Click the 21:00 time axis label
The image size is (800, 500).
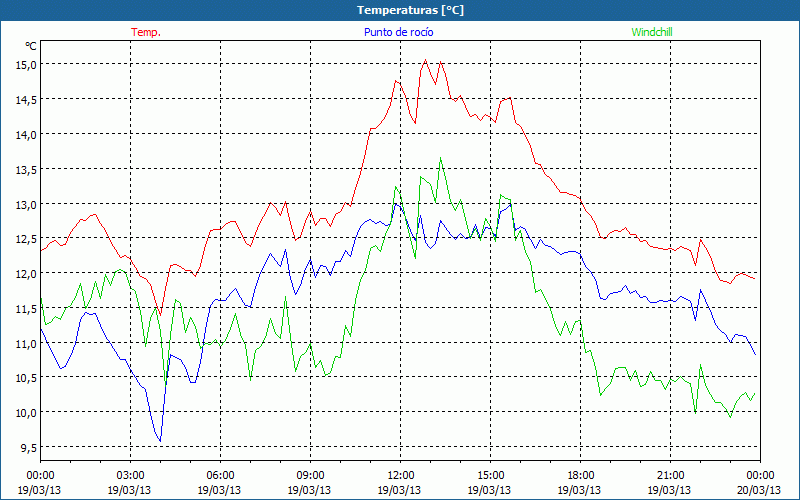pos(670,476)
